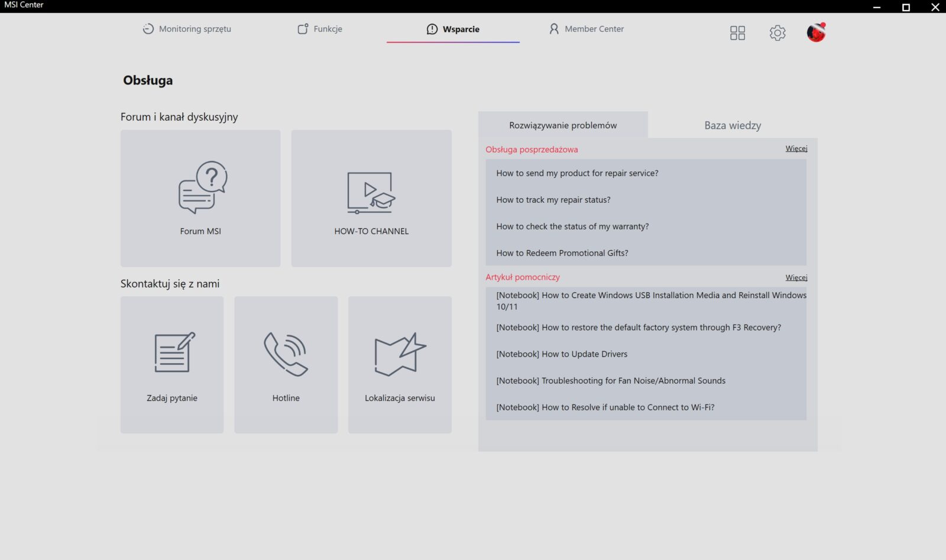Open the Hotline phone icon

286,354
